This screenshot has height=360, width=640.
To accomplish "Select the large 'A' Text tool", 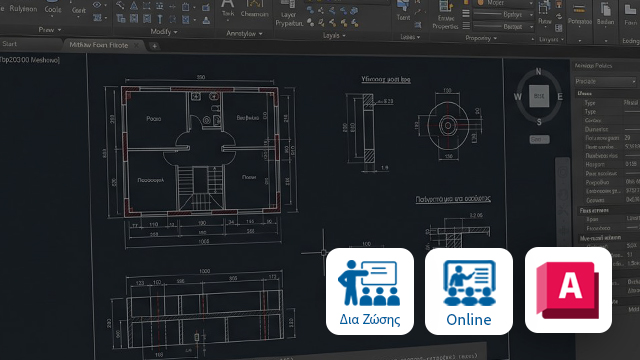I will (x=227, y=8).
